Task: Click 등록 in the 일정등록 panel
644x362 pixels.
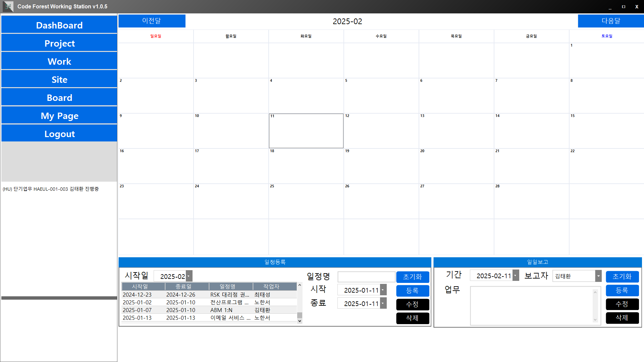Action: point(413,291)
